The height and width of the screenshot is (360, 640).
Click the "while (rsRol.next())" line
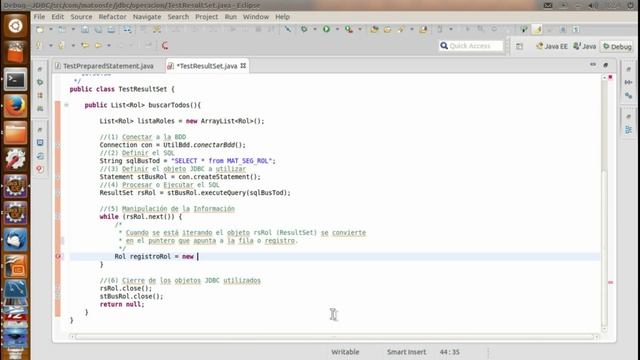[141, 217]
